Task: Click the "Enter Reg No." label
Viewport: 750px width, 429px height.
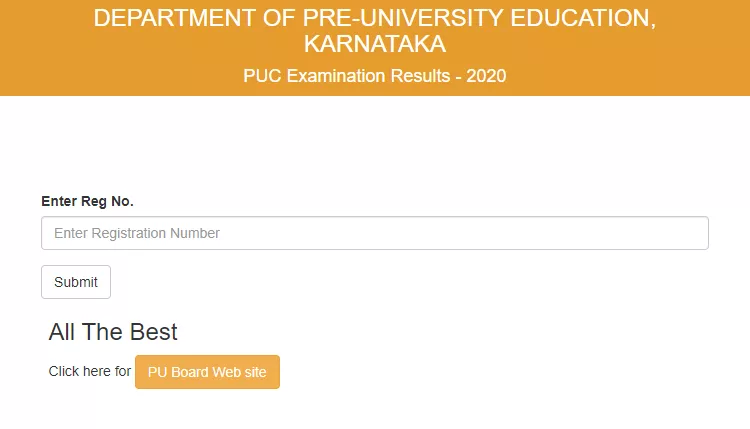Action: coord(87,201)
